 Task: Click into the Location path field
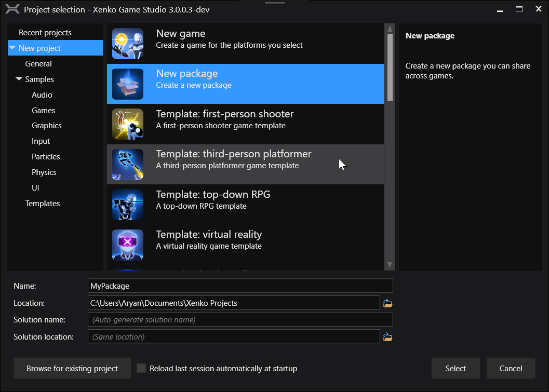(234, 303)
